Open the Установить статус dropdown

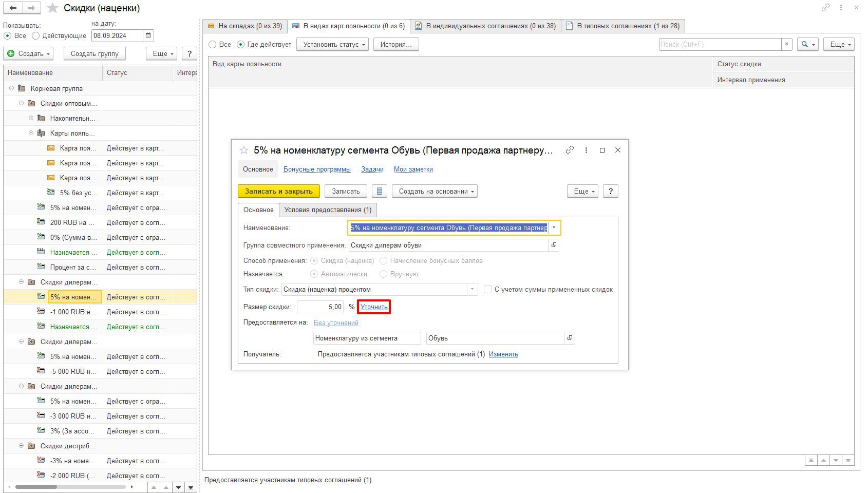tap(334, 45)
